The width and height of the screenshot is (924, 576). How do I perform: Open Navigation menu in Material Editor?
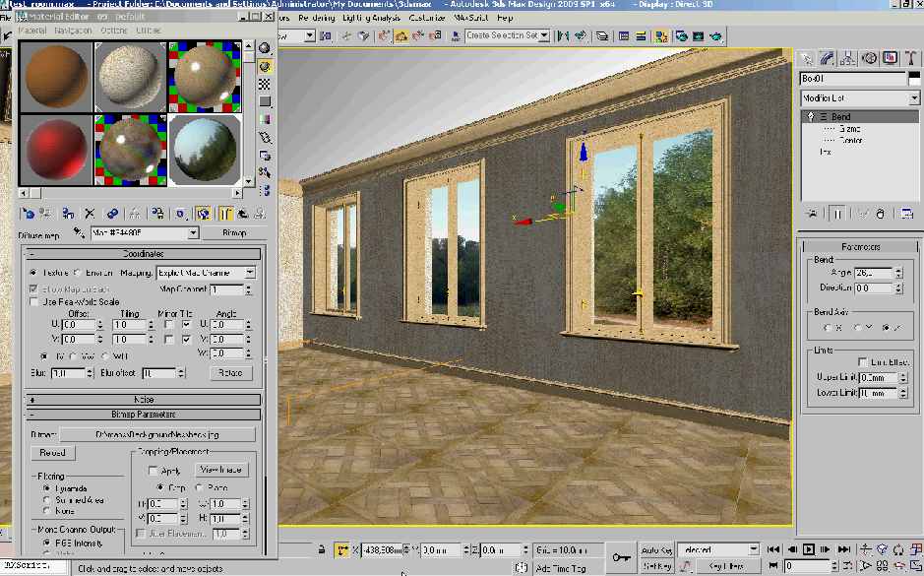(x=73, y=31)
